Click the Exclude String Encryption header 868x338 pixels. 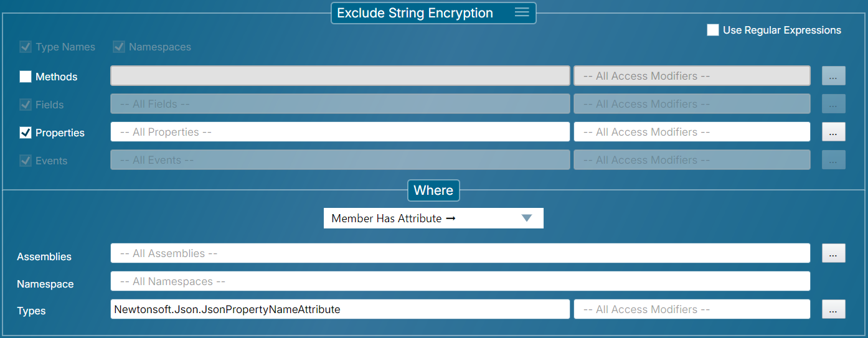(x=415, y=13)
